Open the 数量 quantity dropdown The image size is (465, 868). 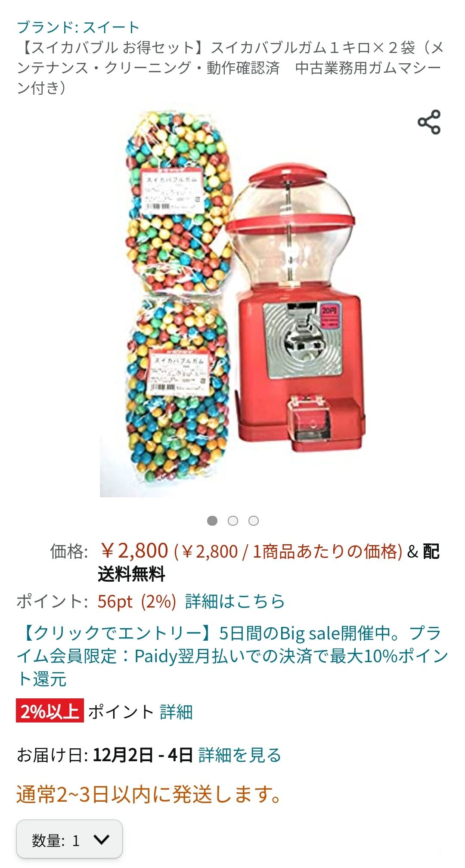(70, 840)
